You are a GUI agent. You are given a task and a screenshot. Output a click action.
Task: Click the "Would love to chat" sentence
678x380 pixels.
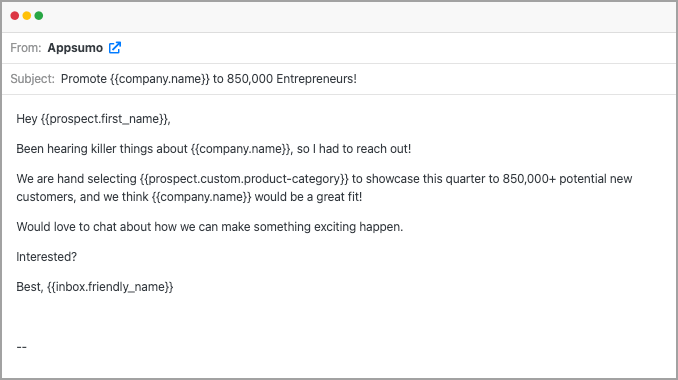coord(210,227)
